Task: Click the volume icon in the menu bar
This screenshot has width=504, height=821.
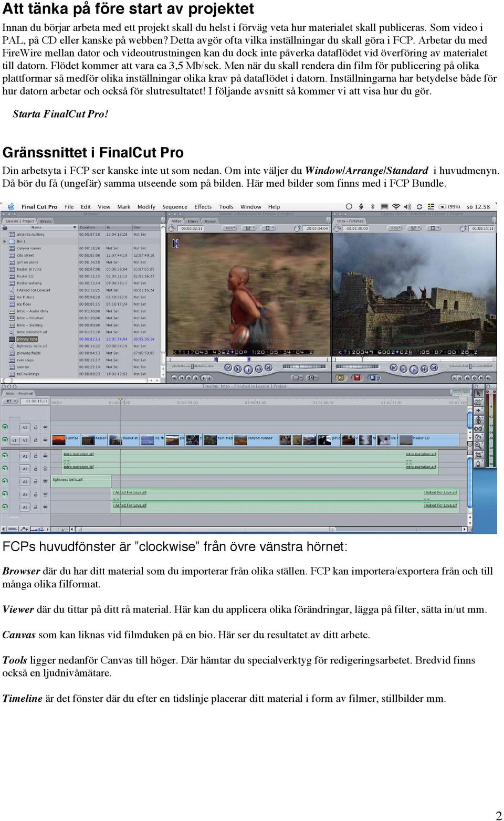Action: (407, 207)
